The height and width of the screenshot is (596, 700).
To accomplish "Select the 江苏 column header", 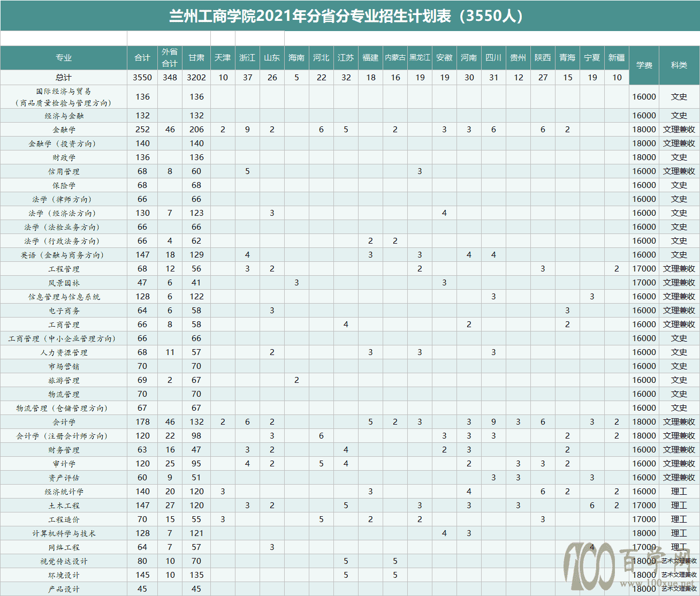I will tap(346, 58).
